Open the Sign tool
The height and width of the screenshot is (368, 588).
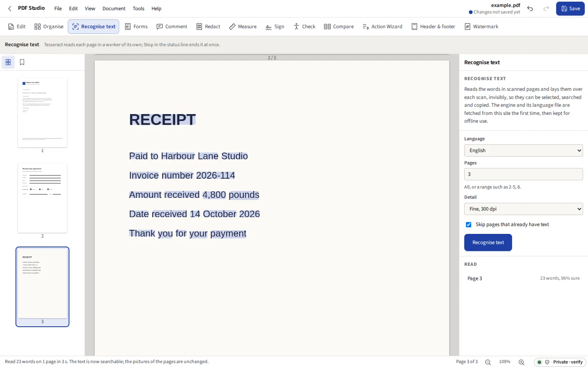click(x=275, y=27)
